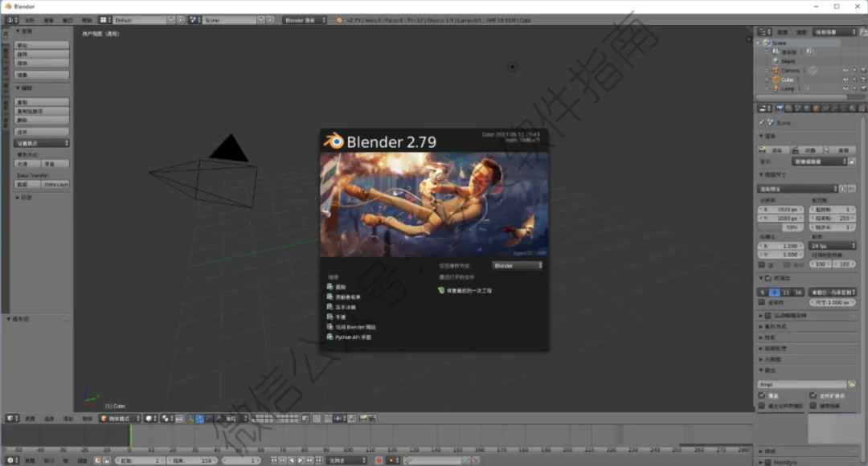Click the Camera object icon in outliner
Viewport: 868px width, 466px height.
tap(776, 70)
